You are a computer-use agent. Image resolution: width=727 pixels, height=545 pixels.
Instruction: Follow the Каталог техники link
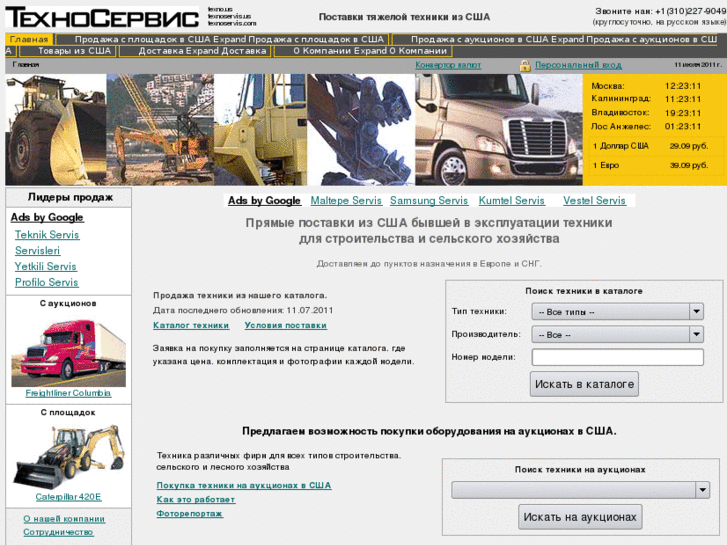[x=191, y=325]
